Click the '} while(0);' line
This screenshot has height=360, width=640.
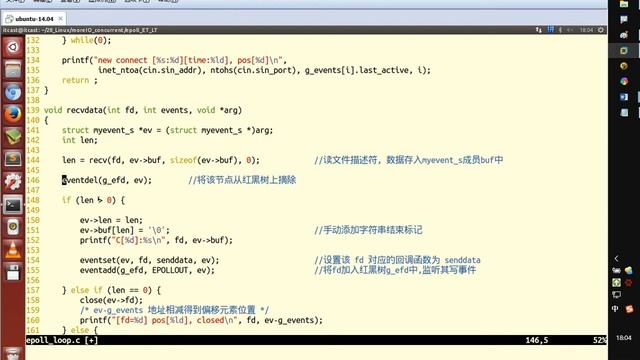pos(87,40)
